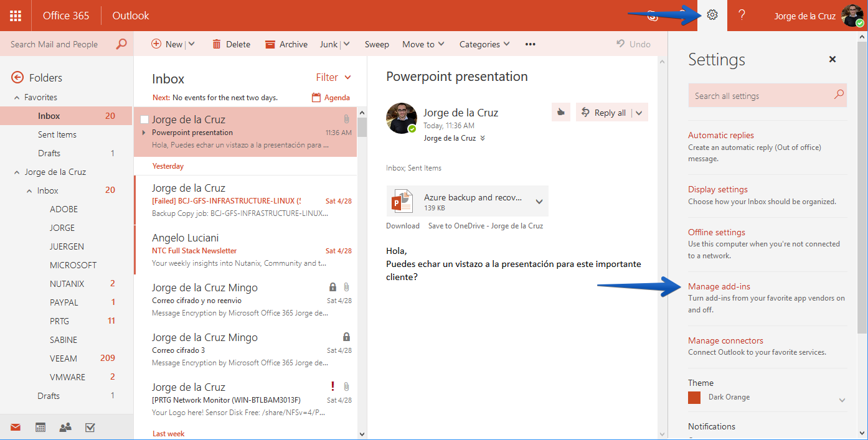The height and width of the screenshot is (440, 868).
Task: Switch to the Calendar icon in bottom bar
Action: click(x=40, y=427)
